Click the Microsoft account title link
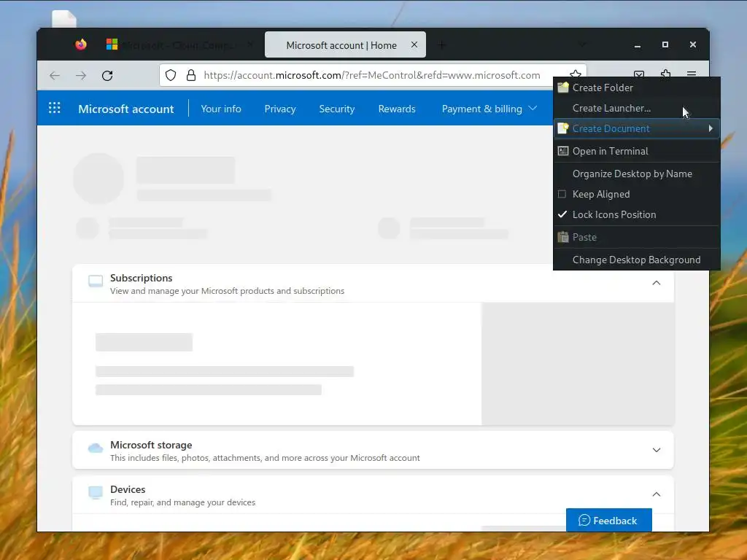 click(125, 109)
